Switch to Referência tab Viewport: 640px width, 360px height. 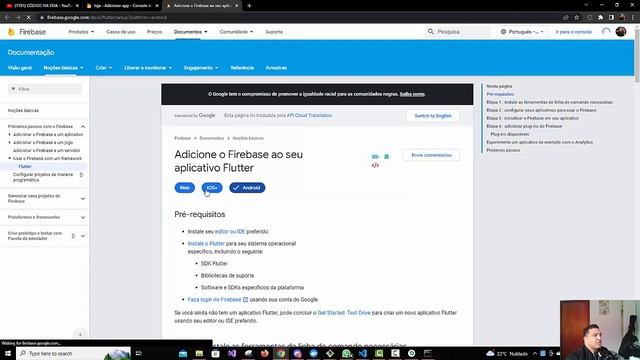coord(242,68)
